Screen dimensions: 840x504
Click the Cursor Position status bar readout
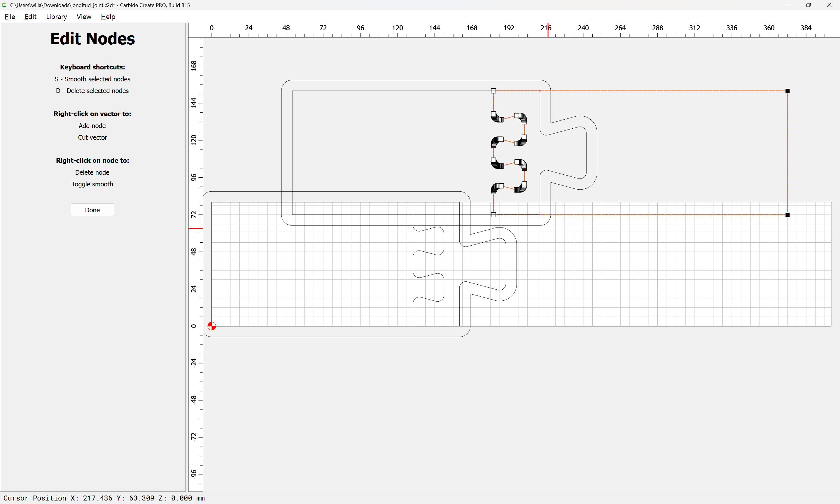click(x=104, y=498)
